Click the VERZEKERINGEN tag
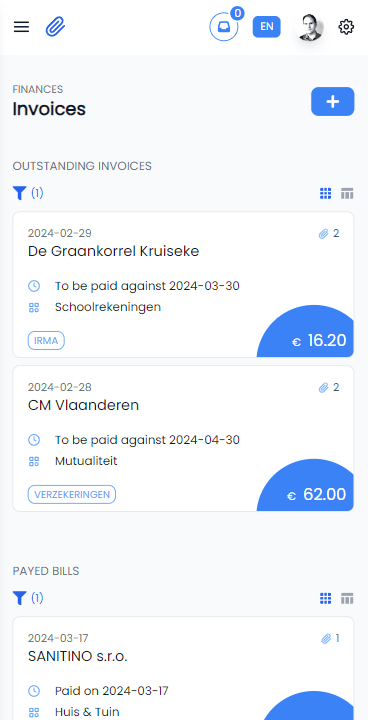Screen dimensions: 368x720 pyautogui.click(x=72, y=495)
